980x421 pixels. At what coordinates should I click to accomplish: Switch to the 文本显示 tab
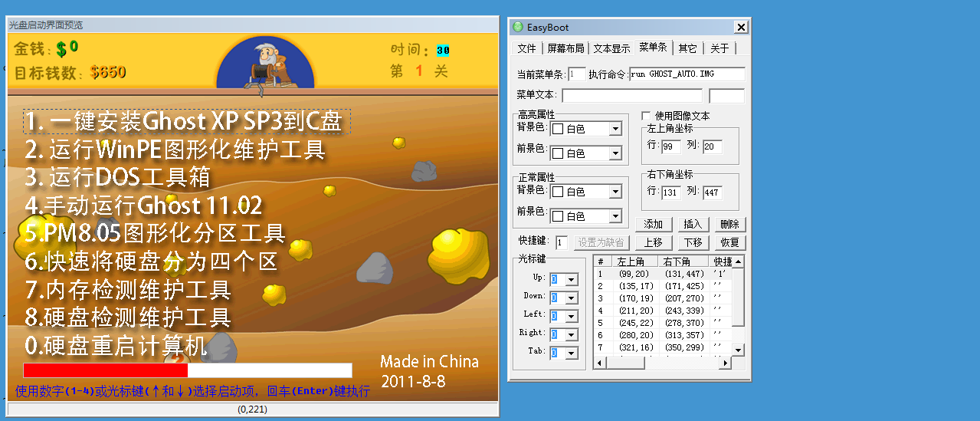click(611, 48)
